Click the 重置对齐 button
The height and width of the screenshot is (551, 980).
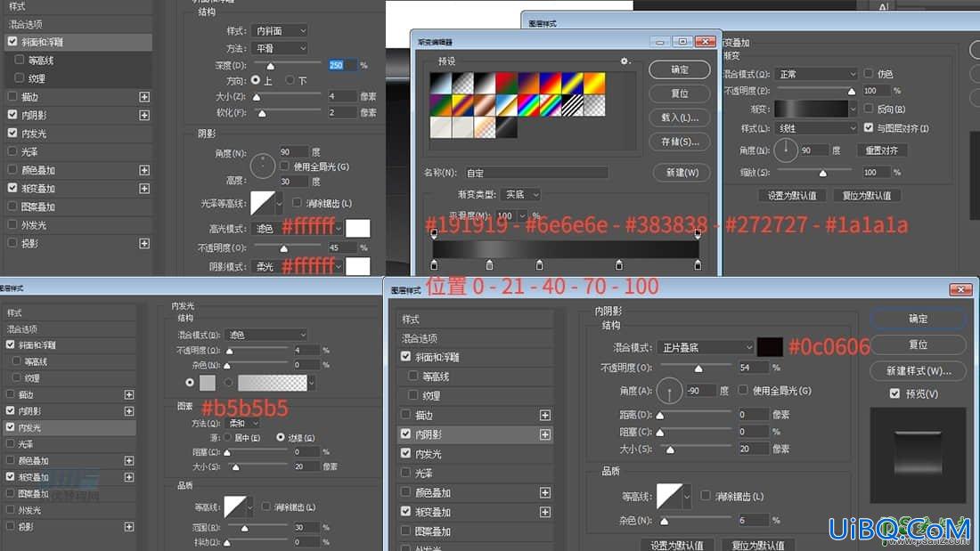[x=882, y=150]
